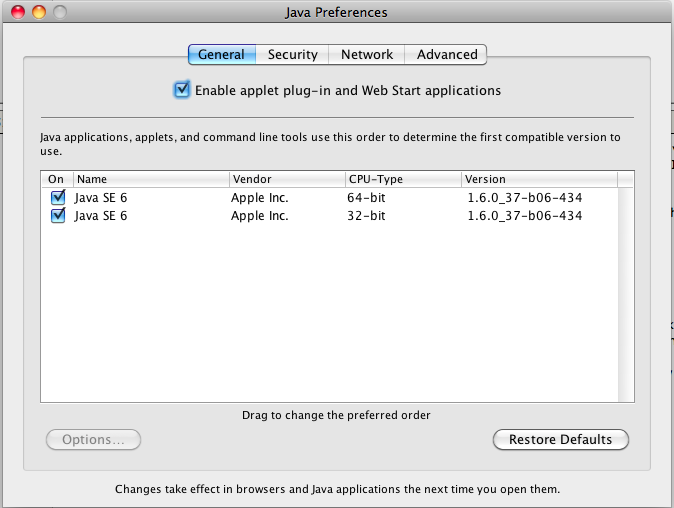
Task: Click Apple Inc. vendor in the 64-bit row
Action: click(260, 198)
